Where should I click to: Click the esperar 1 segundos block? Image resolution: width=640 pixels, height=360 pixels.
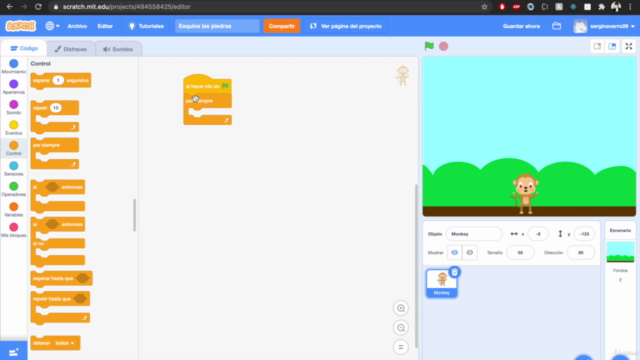click(x=61, y=80)
